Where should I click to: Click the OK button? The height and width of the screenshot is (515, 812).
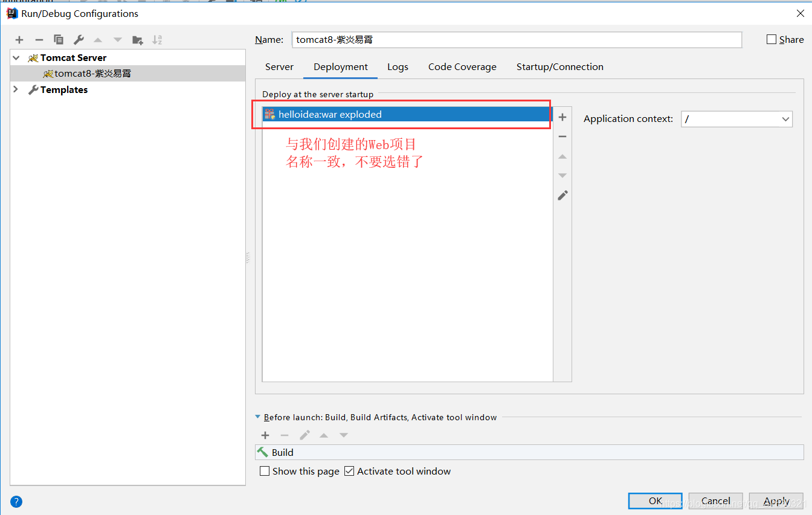[656, 501]
